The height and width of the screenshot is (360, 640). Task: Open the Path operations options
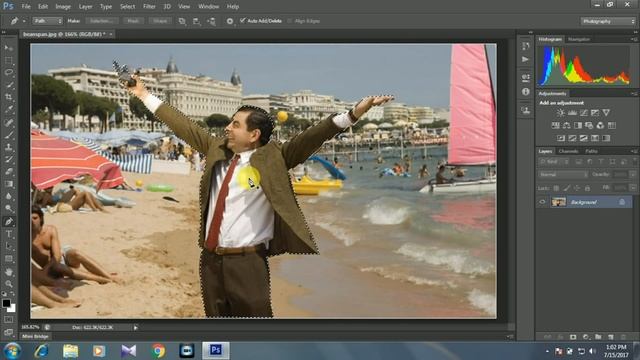click(x=182, y=21)
